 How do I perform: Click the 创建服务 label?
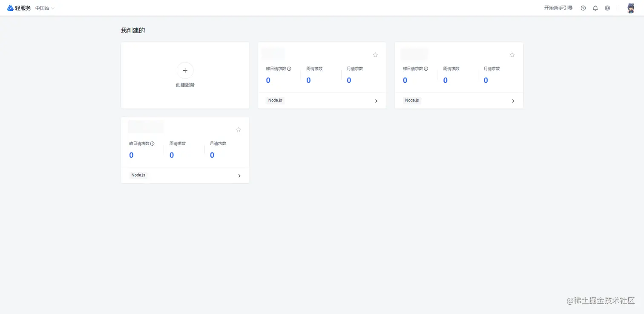(x=185, y=85)
